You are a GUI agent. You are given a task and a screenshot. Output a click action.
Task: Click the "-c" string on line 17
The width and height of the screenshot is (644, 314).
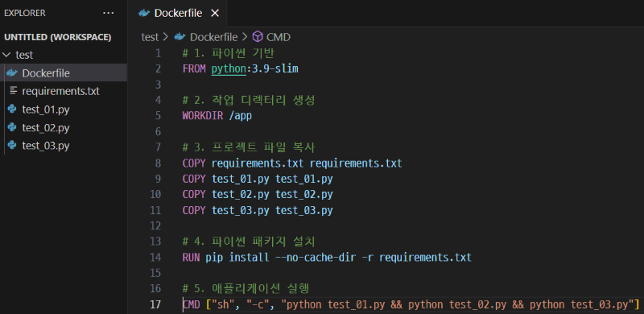point(258,304)
